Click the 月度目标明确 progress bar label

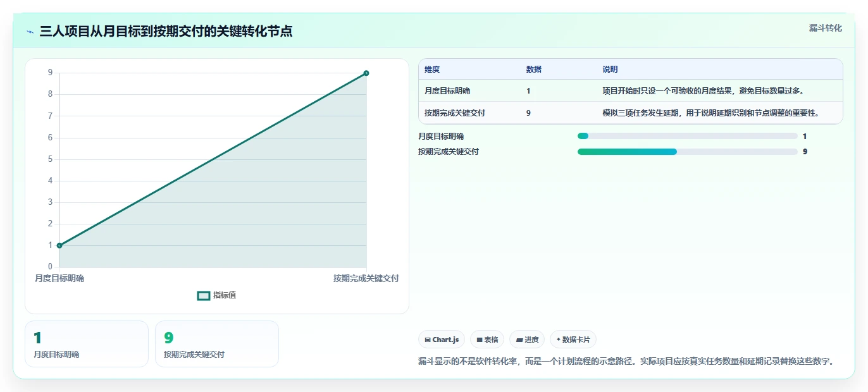(x=441, y=136)
